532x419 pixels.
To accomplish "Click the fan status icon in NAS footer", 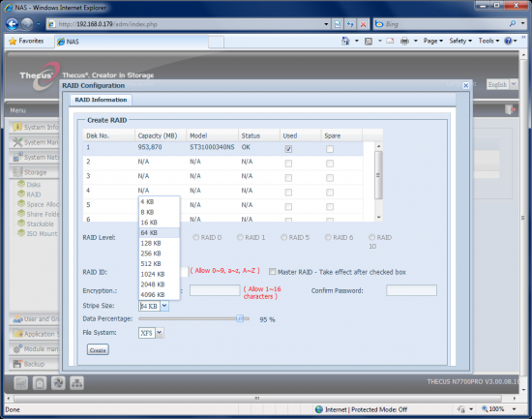I will (x=58, y=383).
